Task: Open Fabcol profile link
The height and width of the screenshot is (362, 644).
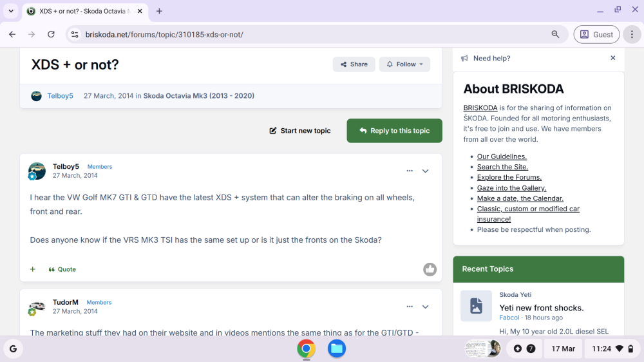Action: click(509, 318)
